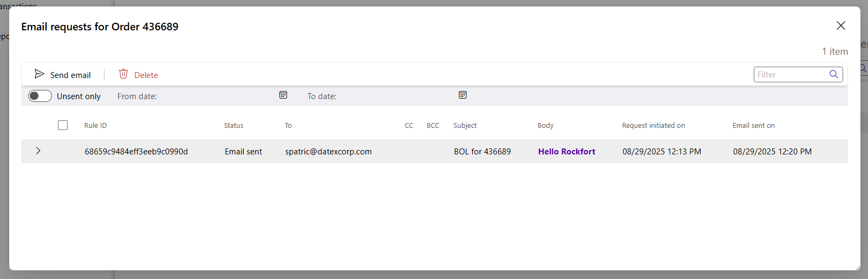Screen dimensions: 868x279
Task: Click the magnifier icon in Filter box
Action: (x=834, y=74)
